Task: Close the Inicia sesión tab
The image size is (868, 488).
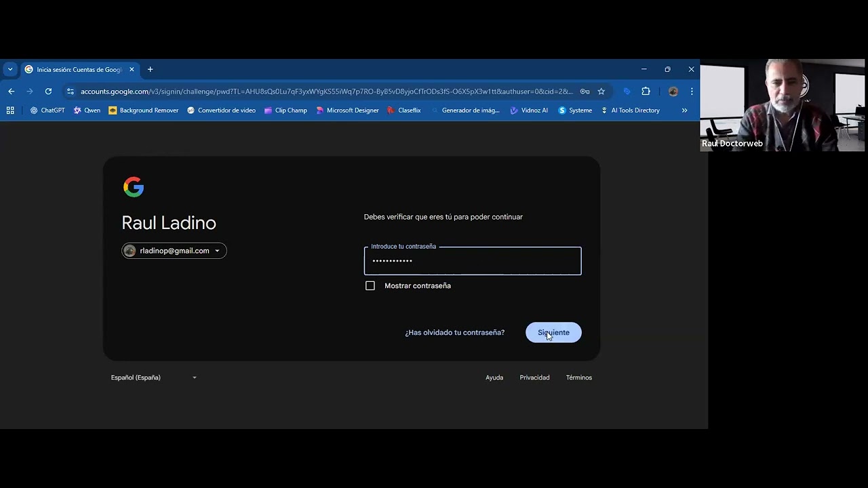Action: [x=132, y=69]
